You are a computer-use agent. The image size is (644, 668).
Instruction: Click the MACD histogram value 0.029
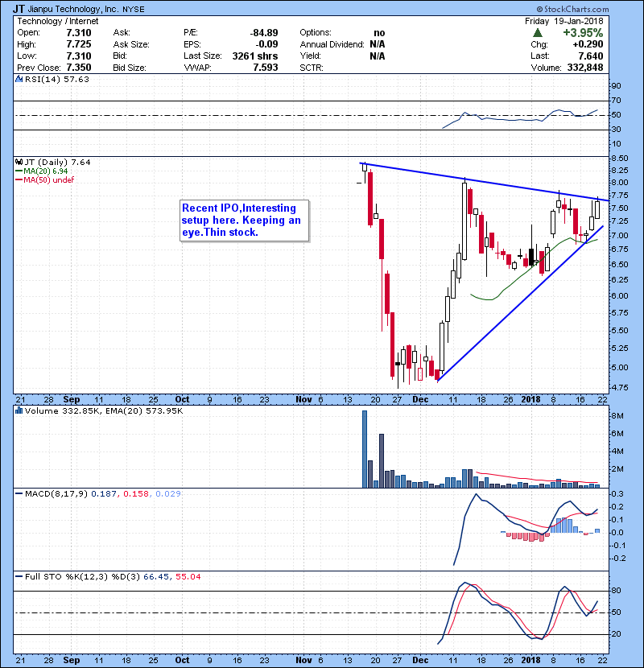[x=168, y=493]
